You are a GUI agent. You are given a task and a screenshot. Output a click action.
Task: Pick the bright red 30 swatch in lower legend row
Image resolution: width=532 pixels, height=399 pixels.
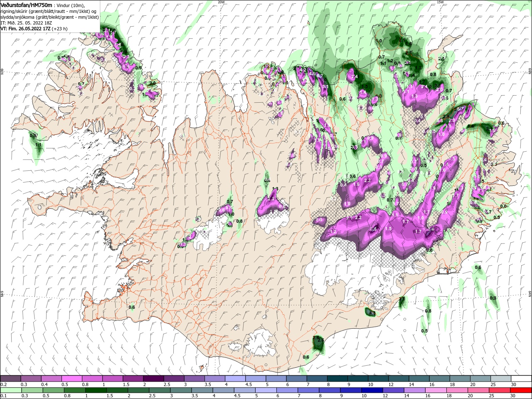coord(521,390)
